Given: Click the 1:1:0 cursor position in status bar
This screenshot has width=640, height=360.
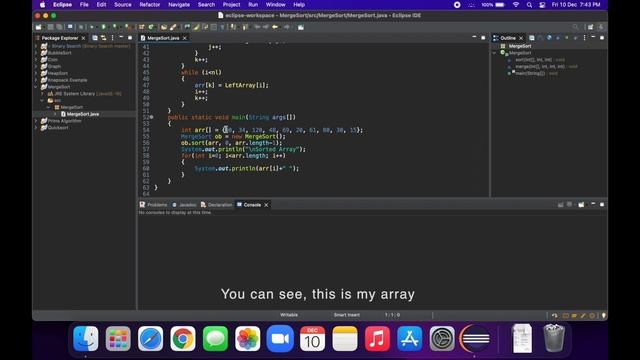Looking at the screenshot, I should [392, 315].
